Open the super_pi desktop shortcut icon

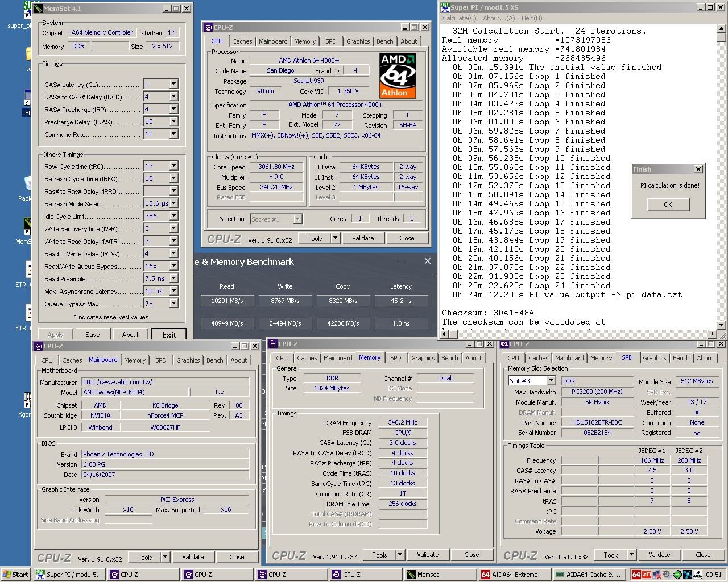click(x=26, y=11)
